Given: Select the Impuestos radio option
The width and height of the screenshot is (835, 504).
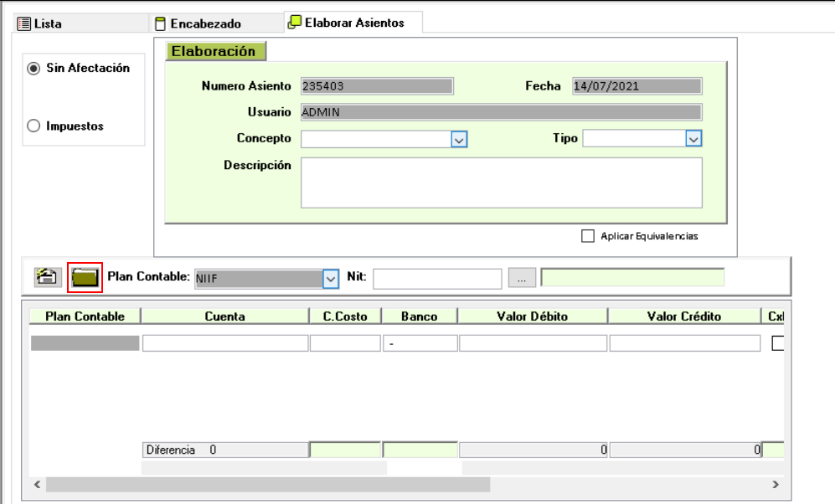Looking at the screenshot, I should 34,126.
